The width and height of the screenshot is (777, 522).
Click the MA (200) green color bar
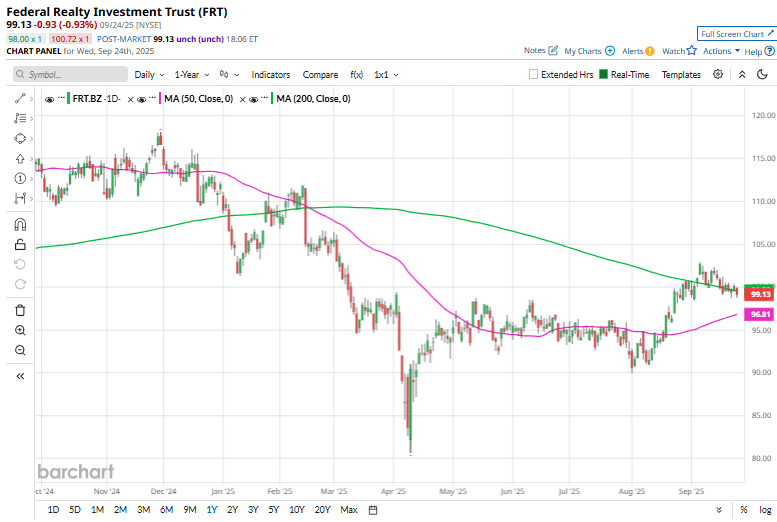pyautogui.click(x=272, y=98)
